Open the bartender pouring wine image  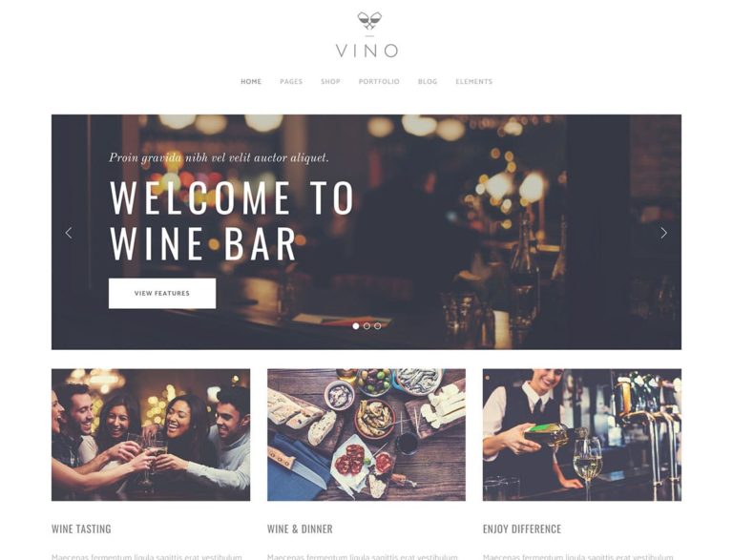[x=582, y=435]
